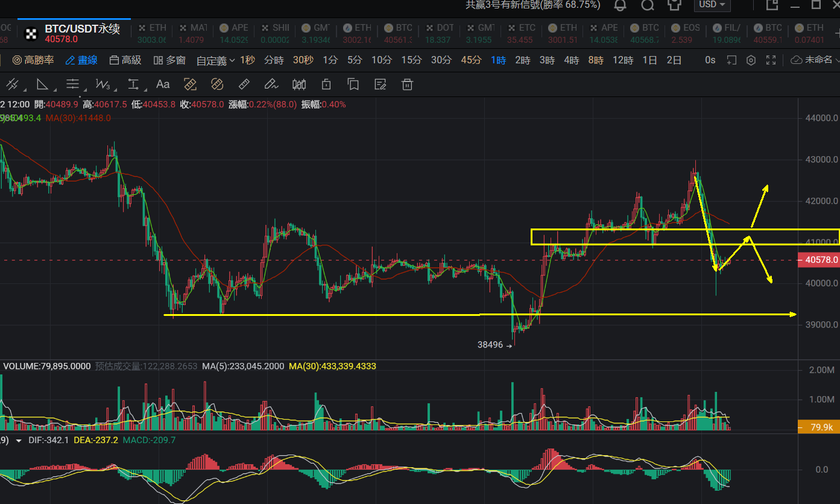Screen dimensions: 840x504
Task: Select the trend line drawing tool
Action: pos(12,84)
